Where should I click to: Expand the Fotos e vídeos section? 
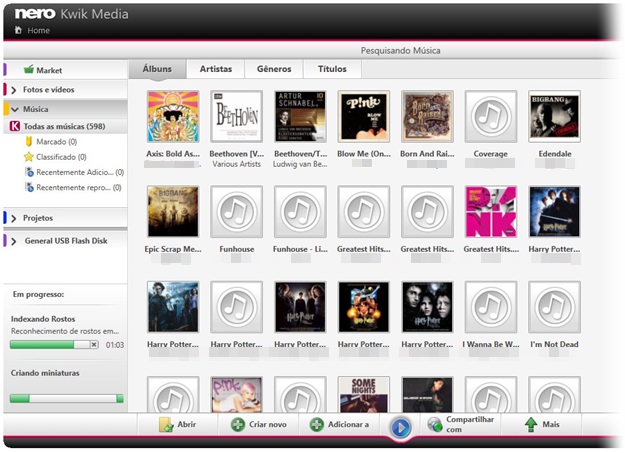pos(14,90)
